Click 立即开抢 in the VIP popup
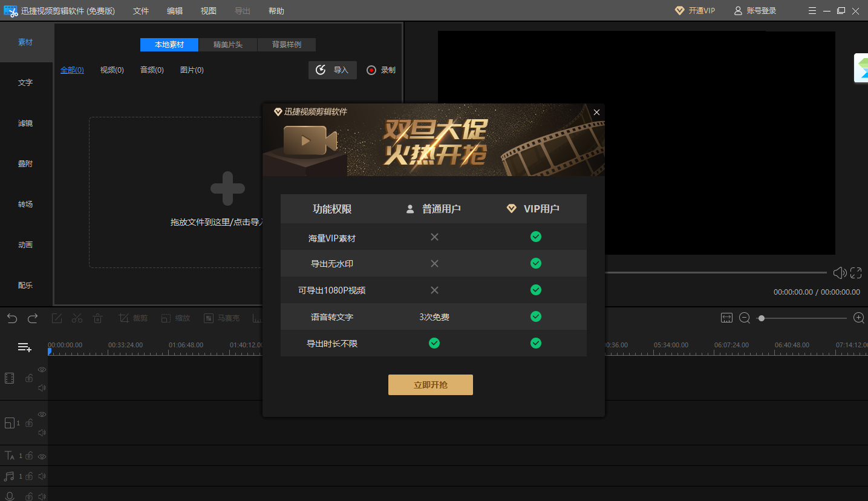The width and height of the screenshot is (868, 501). click(431, 385)
